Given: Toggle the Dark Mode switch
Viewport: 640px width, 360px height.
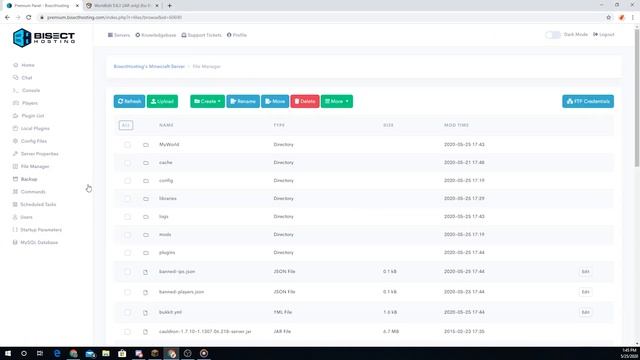Looking at the screenshot, I should pos(553,35).
